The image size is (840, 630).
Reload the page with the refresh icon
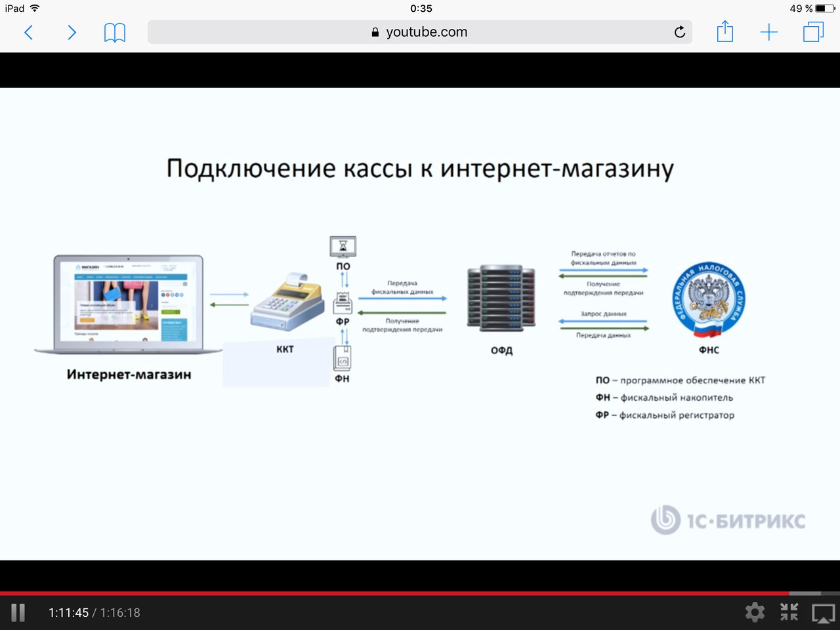(680, 32)
